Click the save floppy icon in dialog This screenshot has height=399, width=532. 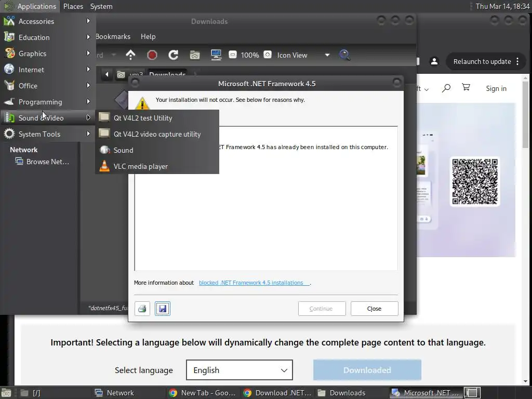[163, 309]
